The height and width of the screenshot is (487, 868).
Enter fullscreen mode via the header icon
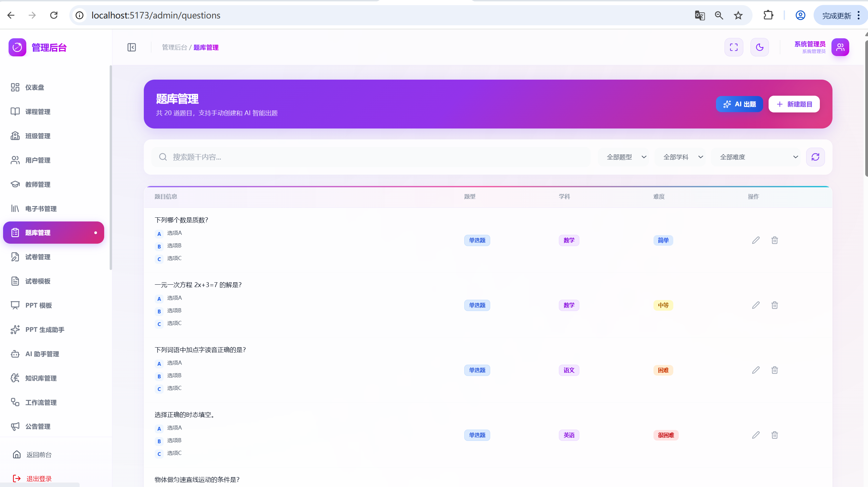(x=734, y=47)
